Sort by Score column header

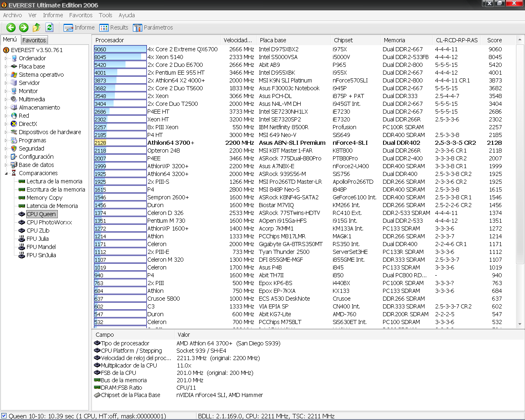[x=498, y=40]
